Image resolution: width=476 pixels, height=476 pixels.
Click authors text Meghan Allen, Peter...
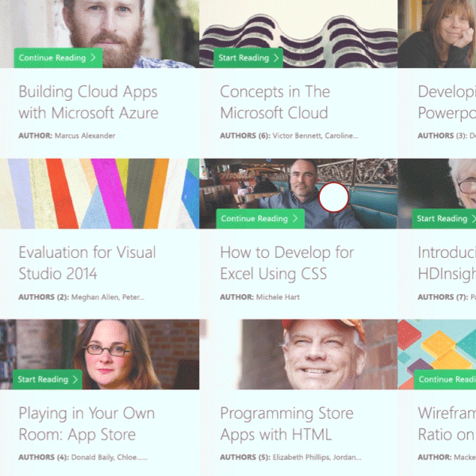coord(108,297)
